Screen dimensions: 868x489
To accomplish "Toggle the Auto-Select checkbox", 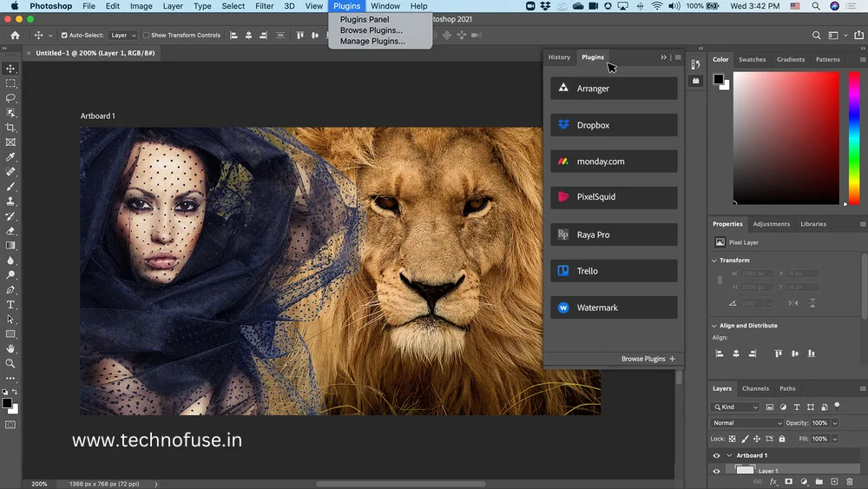I will [64, 35].
